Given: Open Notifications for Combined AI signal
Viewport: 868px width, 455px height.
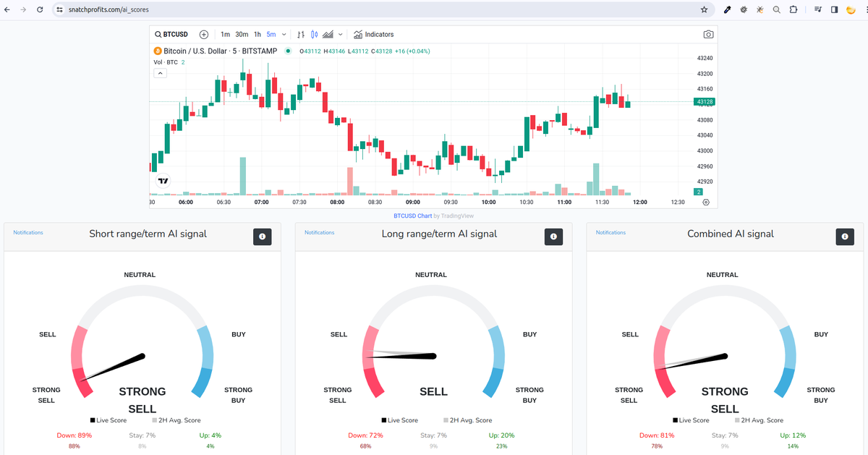Looking at the screenshot, I should coord(610,233).
